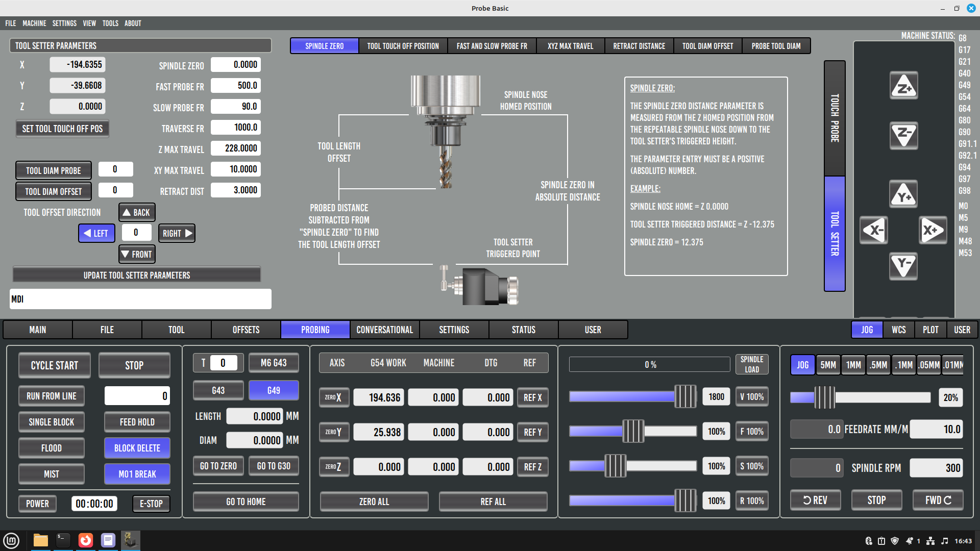This screenshot has width=980, height=551.
Task: Click Go To Home button
Action: (246, 502)
